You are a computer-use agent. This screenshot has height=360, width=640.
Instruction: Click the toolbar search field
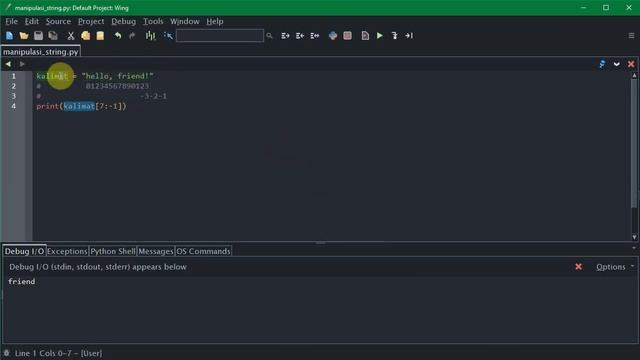coord(220,36)
